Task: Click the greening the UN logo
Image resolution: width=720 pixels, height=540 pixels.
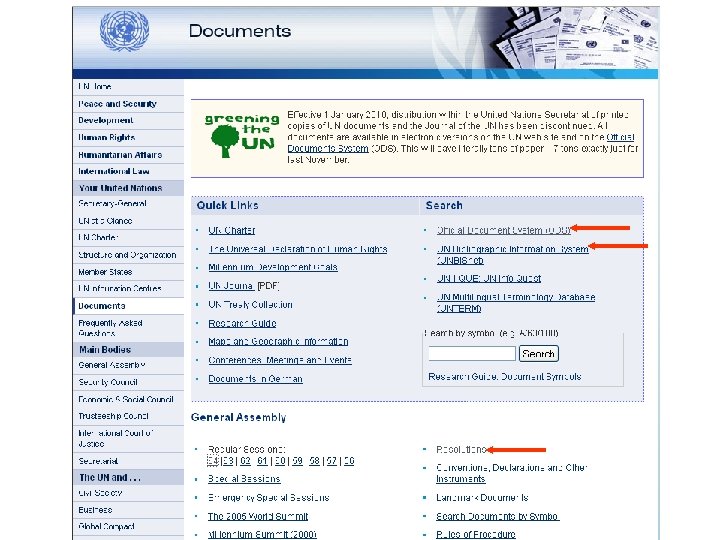Action: [x=242, y=135]
